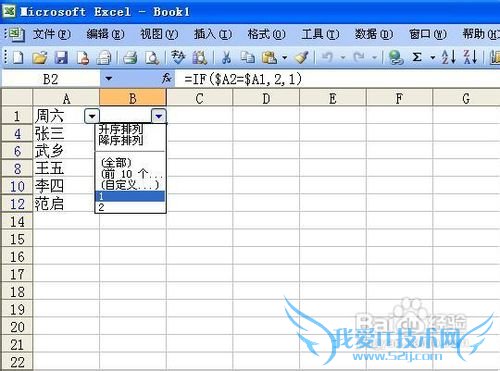
Task: Select filter value 2
Action: (x=131, y=207)
